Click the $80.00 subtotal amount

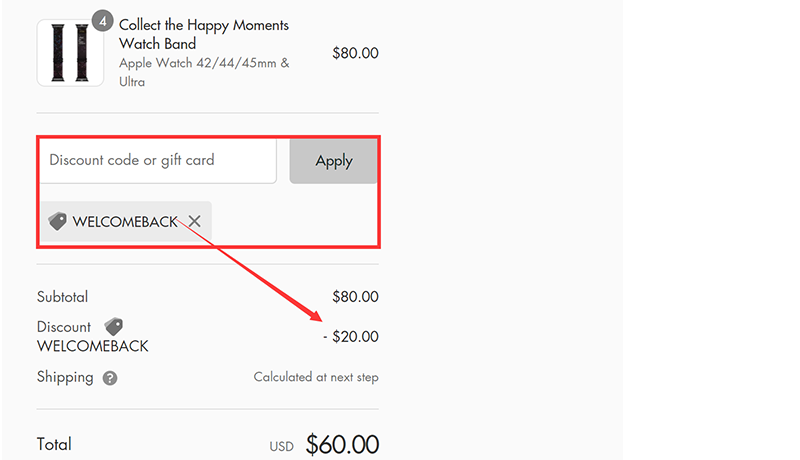coord(355,296)
